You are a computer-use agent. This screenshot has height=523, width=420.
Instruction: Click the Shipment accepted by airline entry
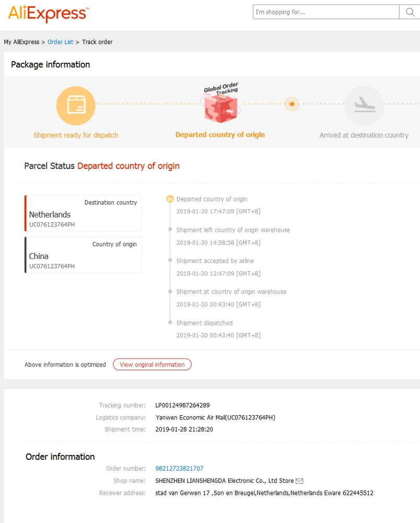(215, 261)
